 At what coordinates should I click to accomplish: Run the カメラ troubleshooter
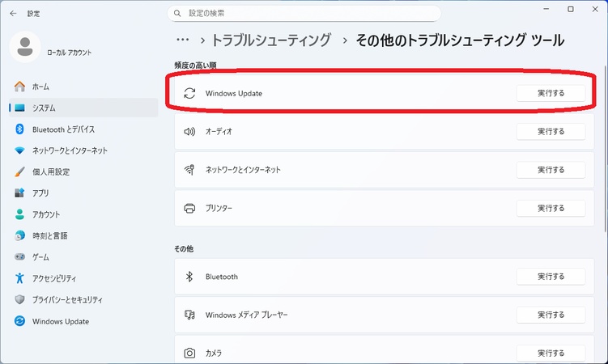tap(551, 353)
